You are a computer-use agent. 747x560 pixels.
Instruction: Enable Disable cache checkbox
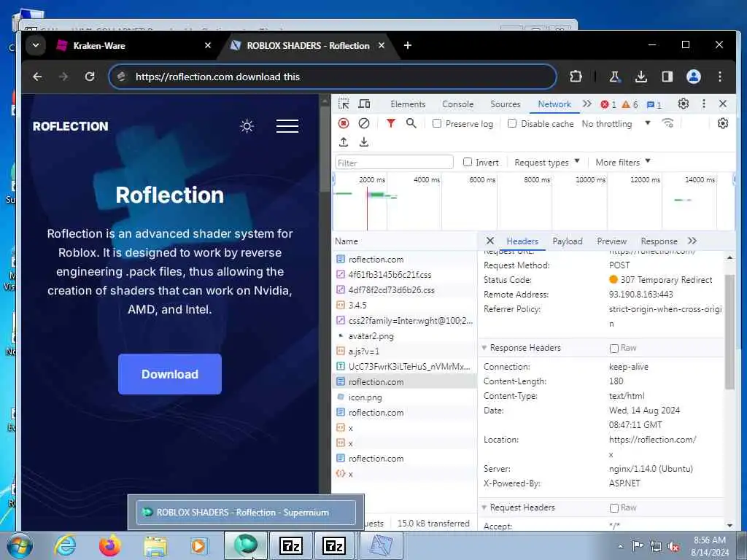point(512,123)
